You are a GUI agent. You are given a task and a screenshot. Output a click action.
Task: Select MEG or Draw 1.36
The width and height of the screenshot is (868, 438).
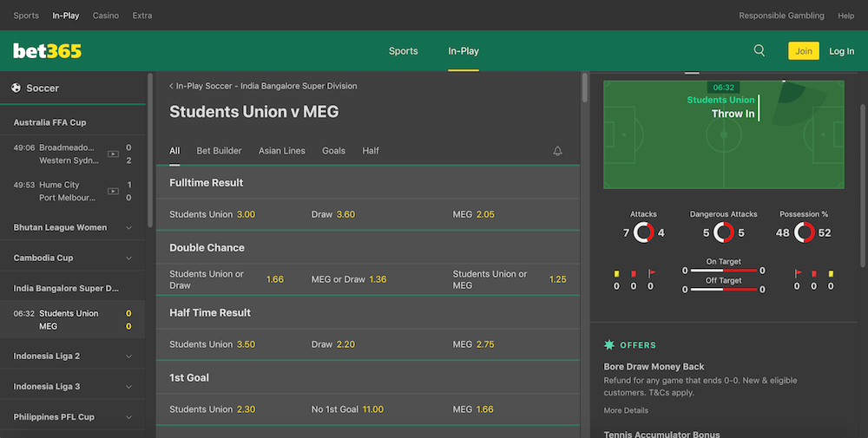[x=368, y=279]
